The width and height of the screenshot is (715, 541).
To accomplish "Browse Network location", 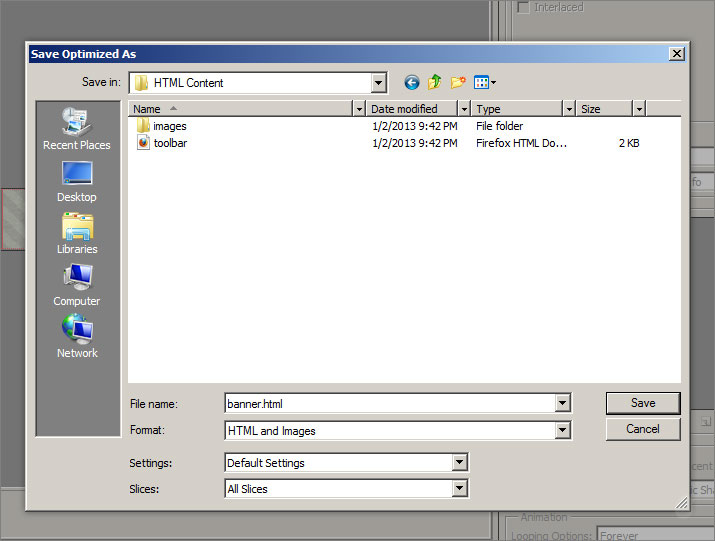I will pos(77,338).
